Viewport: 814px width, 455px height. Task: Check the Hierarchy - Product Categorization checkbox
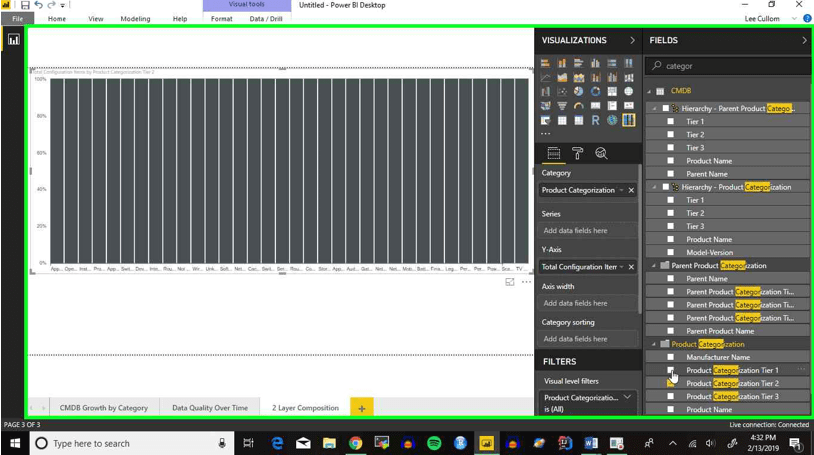click(666, 187)
